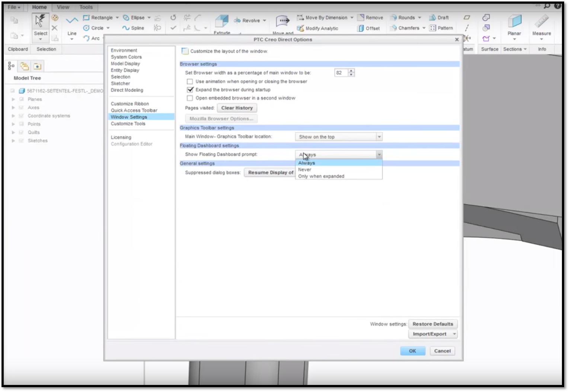
Task: Pick the Arc sketch tool
Action: pos(92,38)
